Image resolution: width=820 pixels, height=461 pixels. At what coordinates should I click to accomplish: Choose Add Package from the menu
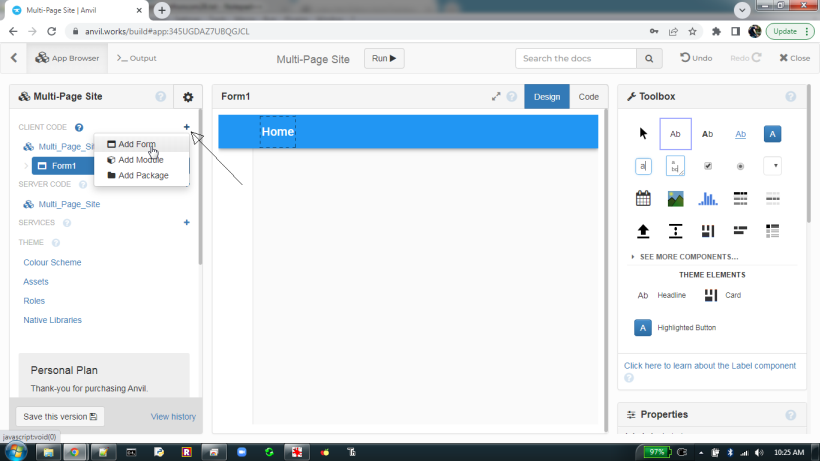point(142,176)
